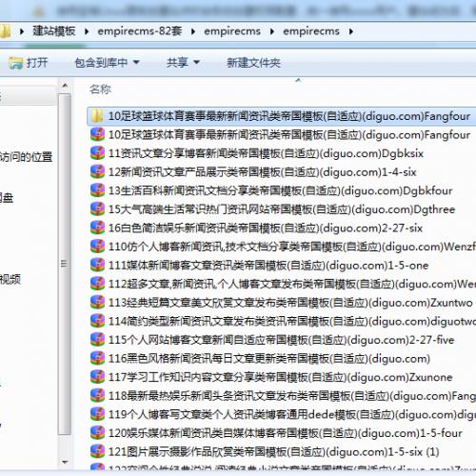The width and height of the screenshot is (476, 476).
Task: Click the archive icon of the 112超多文章 file
Action: (97, 284)
